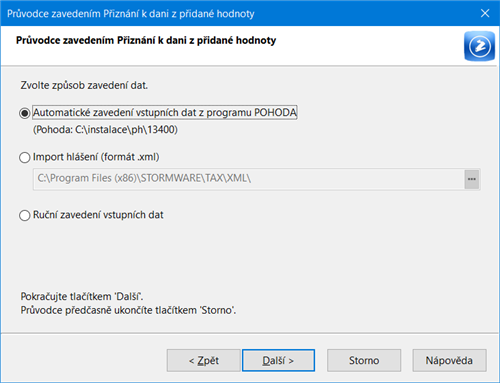Click the Pohoda path text C:\instalace\ph\13400

click(105, 130)
